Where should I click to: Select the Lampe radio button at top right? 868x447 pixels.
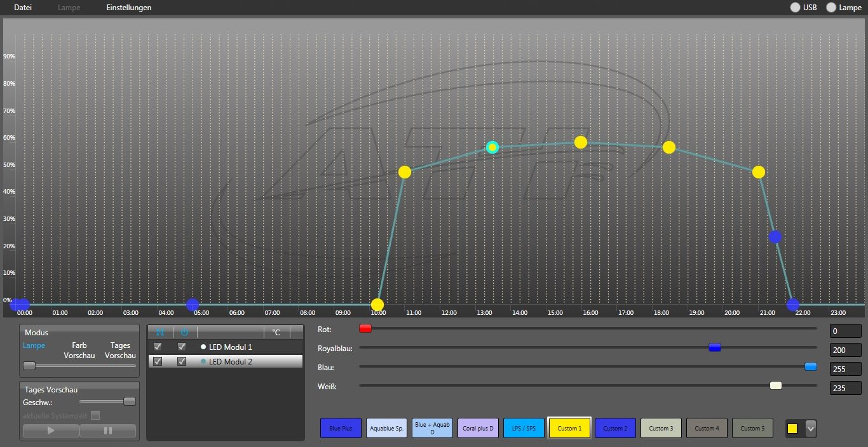pyautogui.click(x=831, y=8)
